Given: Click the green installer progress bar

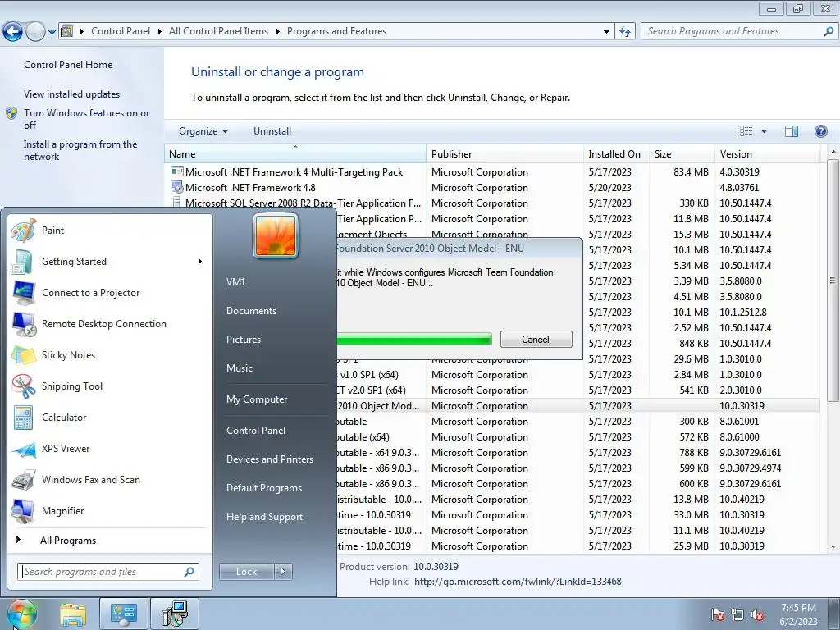Looking at the screenshot, I should click(413, 339).
